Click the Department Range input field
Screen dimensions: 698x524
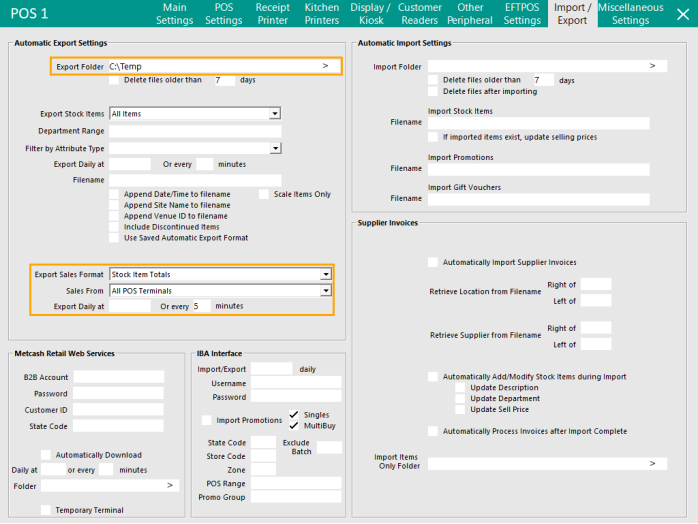pos(195,131)
